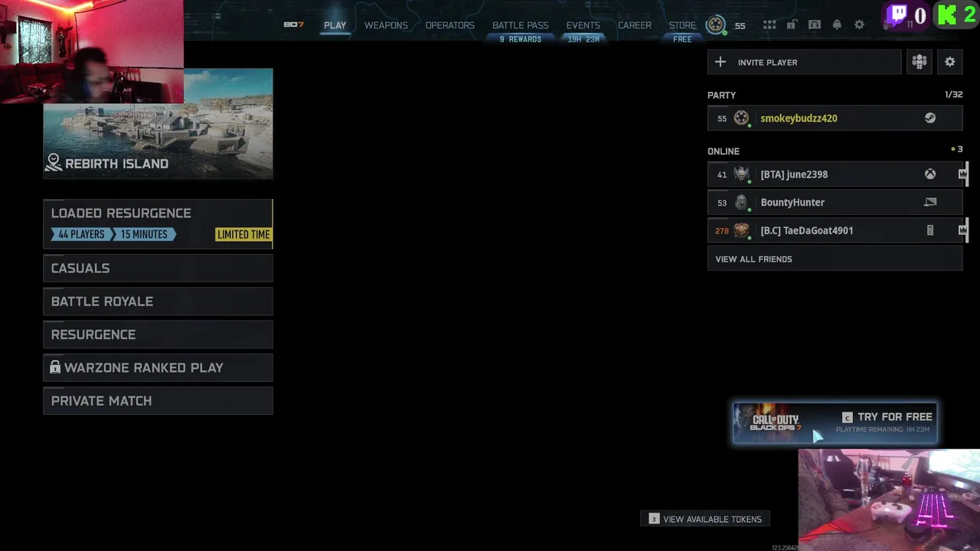This screenshot has width=980, height=551.
Task: Open settings gear in top navigation bar
Action: (860, 25)
